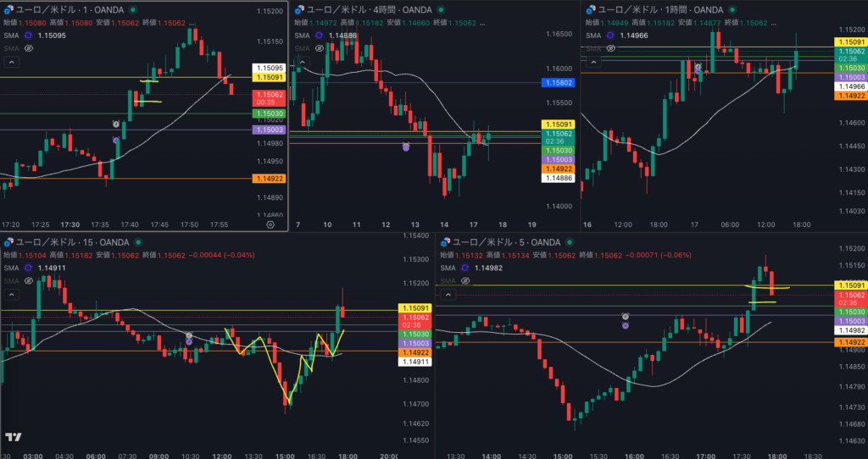The width and height of the screenshot is (868, 459).
Task: Toggle hidden SMA visibility on the 15-minute chart
Action: [x=28, y=280]
